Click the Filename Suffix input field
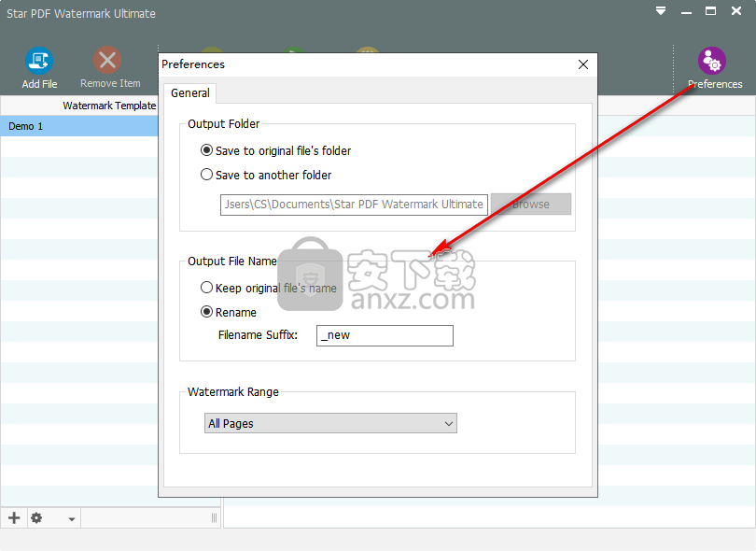The width and height of the screenshot is (756, 551). coord(385,335)
